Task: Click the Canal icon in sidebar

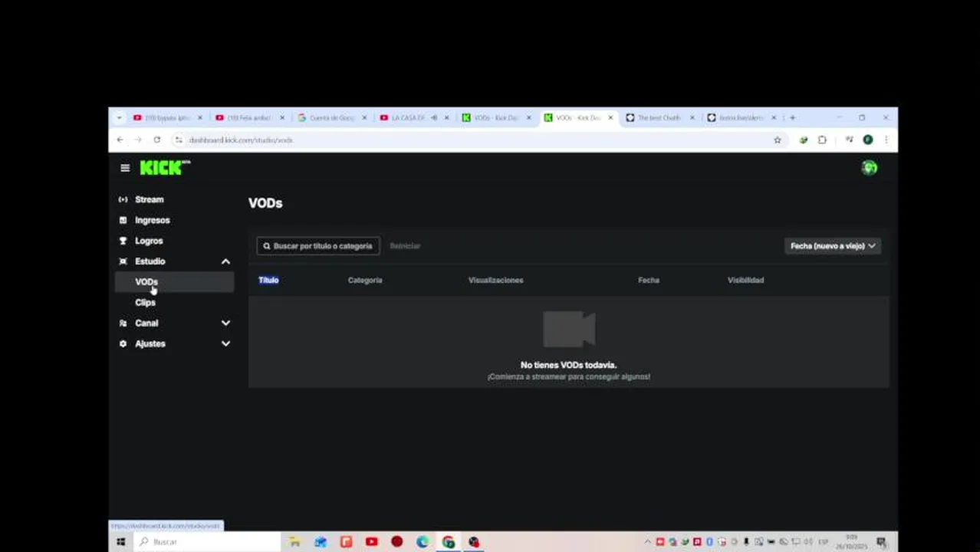Action: [x=123, y=324]
